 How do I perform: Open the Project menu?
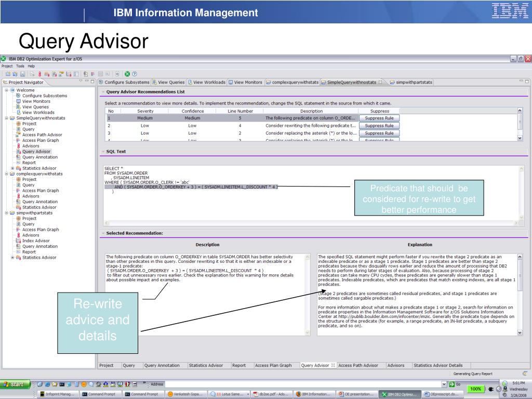(x=7, y=66)
